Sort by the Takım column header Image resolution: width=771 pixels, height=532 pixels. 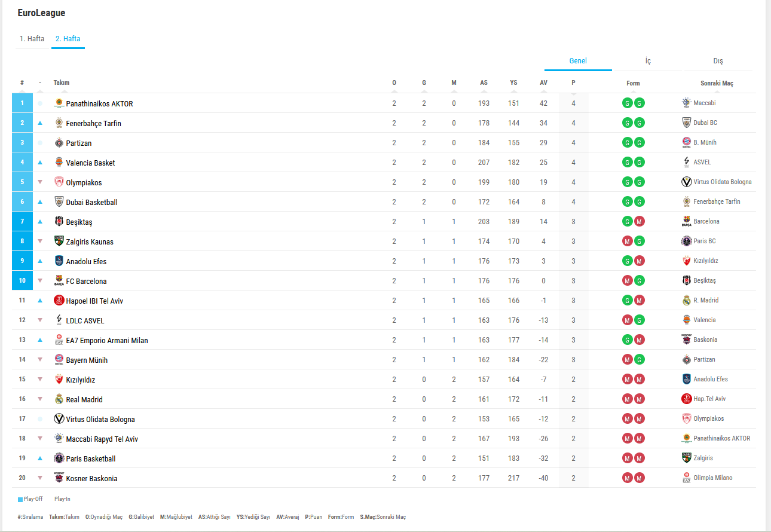click(62, 82)
